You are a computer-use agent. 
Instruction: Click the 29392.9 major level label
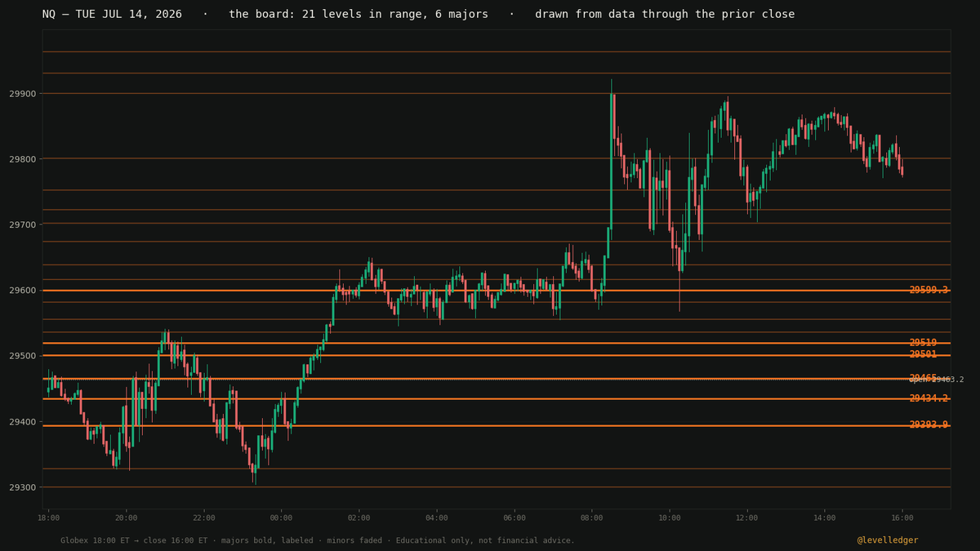929,425
